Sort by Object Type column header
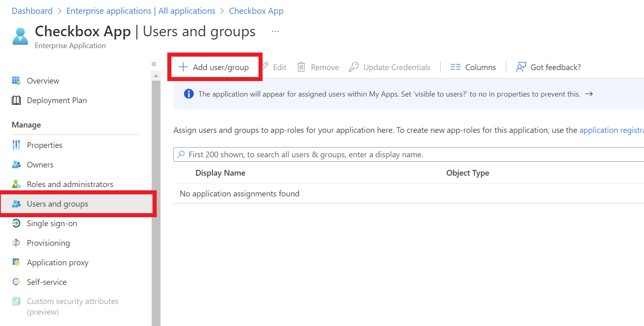The image size is (644, 326). [468, 173]
